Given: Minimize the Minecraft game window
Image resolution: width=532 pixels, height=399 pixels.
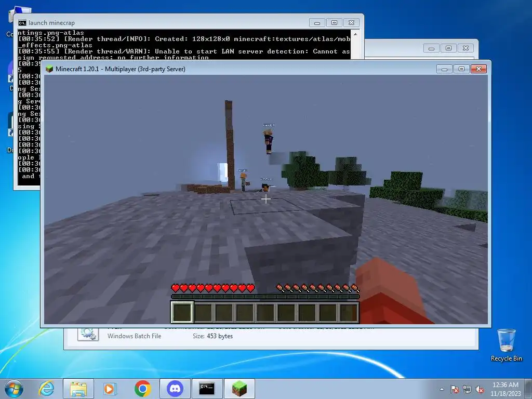Looking at the screenshot, I should point(445,69).
